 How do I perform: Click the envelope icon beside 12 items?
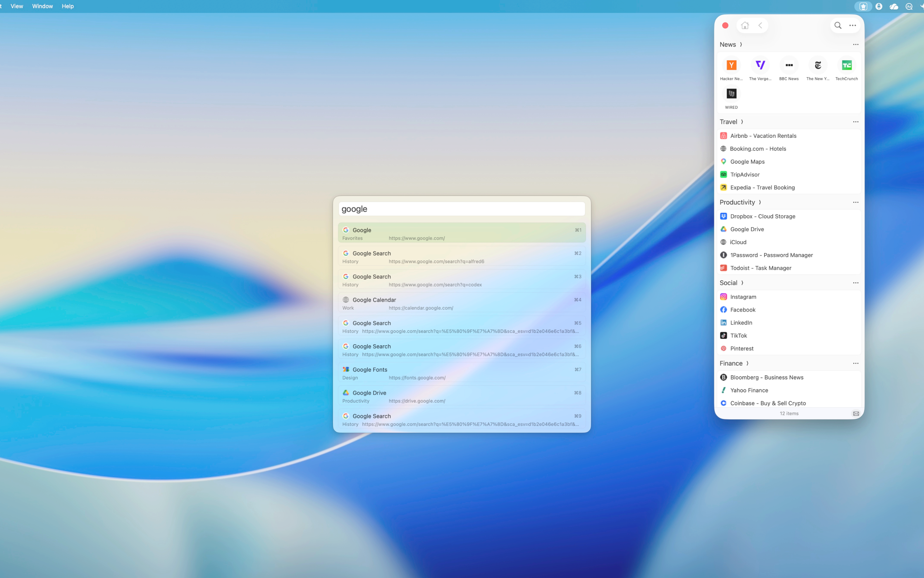856,414
